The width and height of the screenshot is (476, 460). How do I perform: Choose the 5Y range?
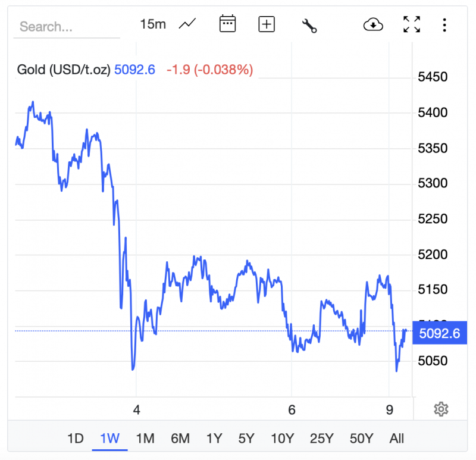(246, 439)
